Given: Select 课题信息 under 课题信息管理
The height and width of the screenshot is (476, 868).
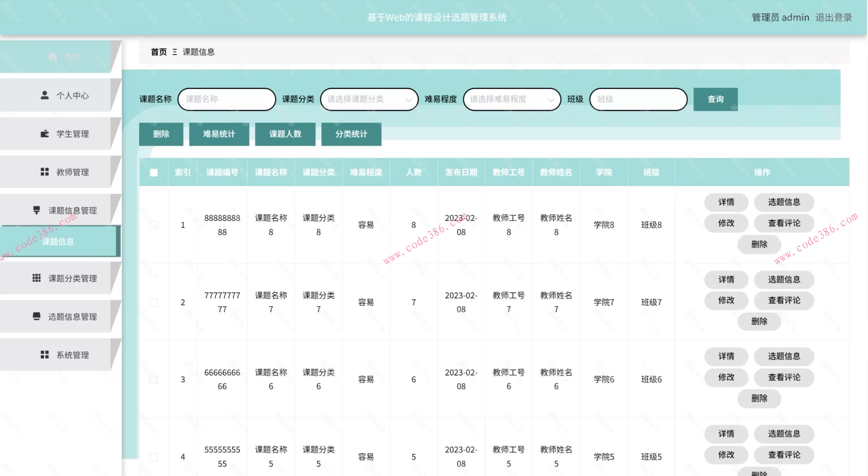Looking at the screenshot, I should 58,242.
